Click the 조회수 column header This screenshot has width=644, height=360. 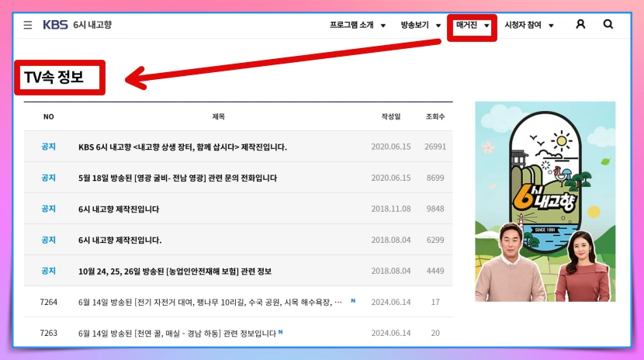click(x=435, y=116)
